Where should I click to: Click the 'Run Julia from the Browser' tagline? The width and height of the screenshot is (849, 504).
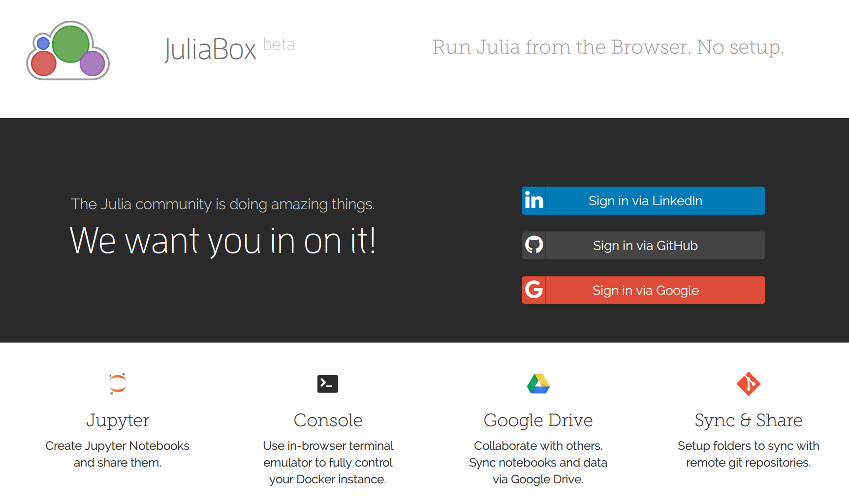608,47
